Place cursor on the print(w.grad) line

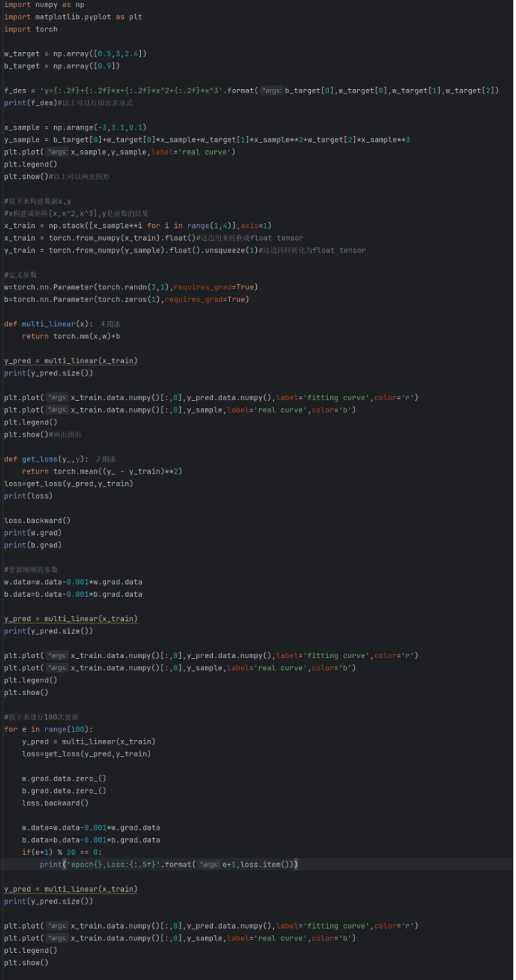point(33,533)
